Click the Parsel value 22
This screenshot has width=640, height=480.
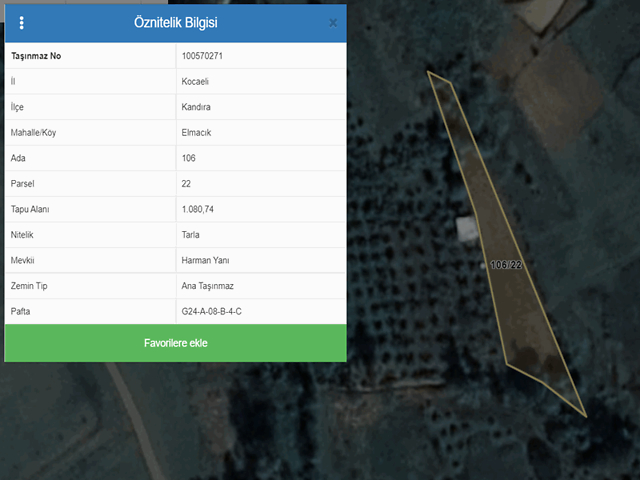[187, 184]
